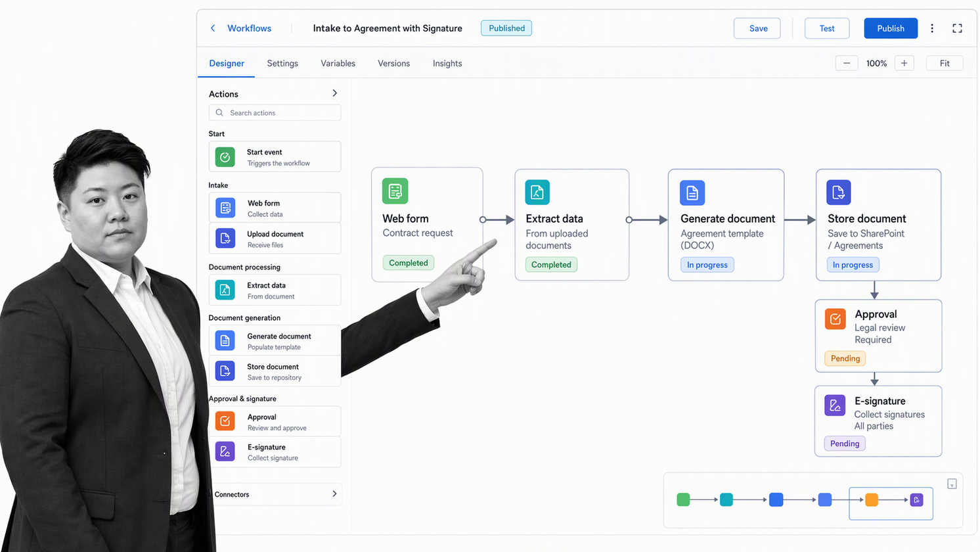
Task: Click the Web form node icon on canvas
Action: coord(395,191)
